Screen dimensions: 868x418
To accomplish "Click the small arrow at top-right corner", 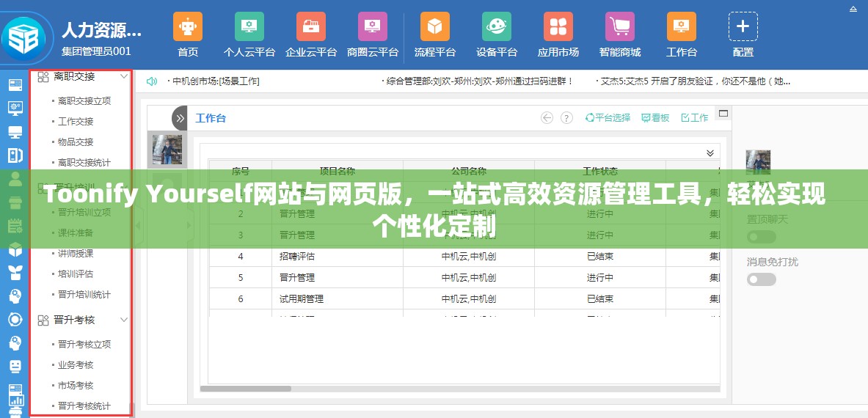I will tap(853, 8).
